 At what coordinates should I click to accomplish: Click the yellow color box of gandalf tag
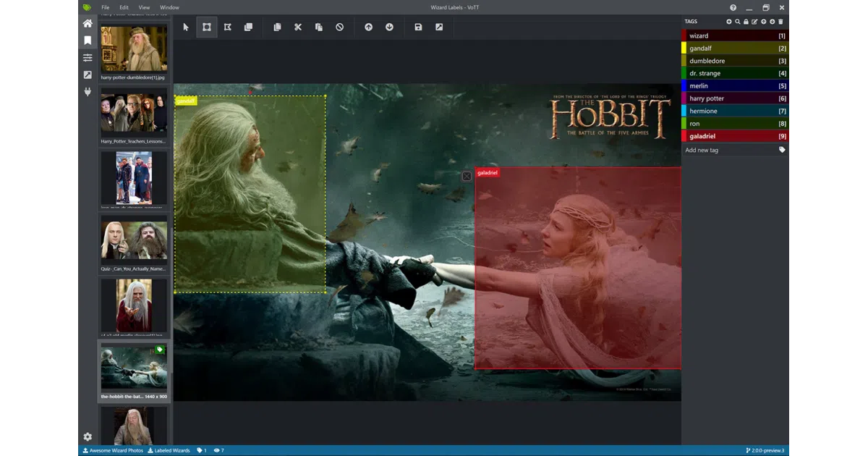684,48
